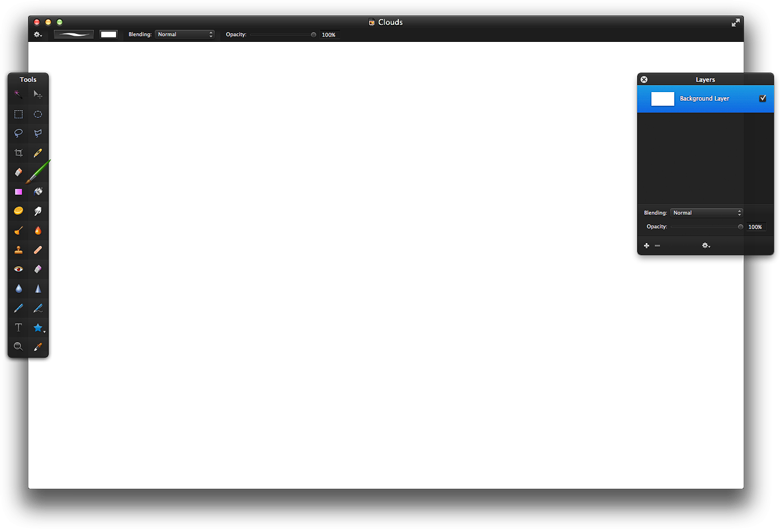Toggle Background Layer visibility checkbox
780x529 pixels.
click(x=763, y=98)
